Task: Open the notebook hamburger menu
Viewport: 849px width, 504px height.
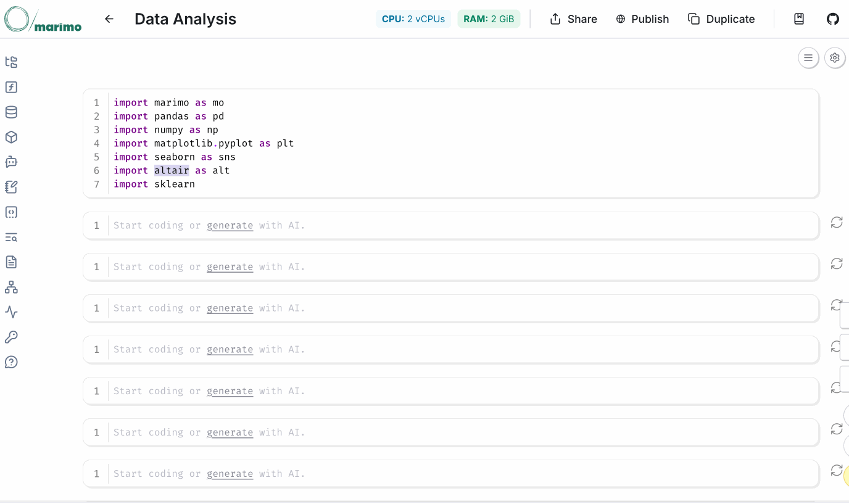Action: 808,58
